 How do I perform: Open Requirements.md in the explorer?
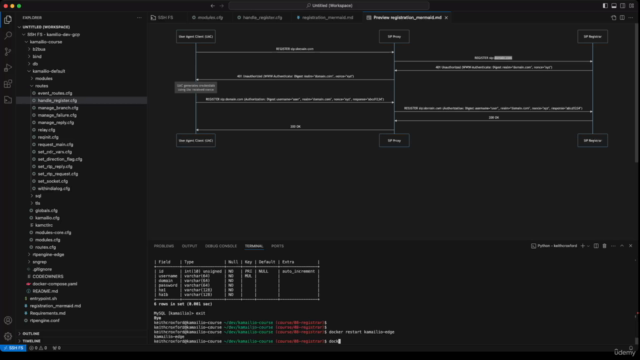point(47,313)
